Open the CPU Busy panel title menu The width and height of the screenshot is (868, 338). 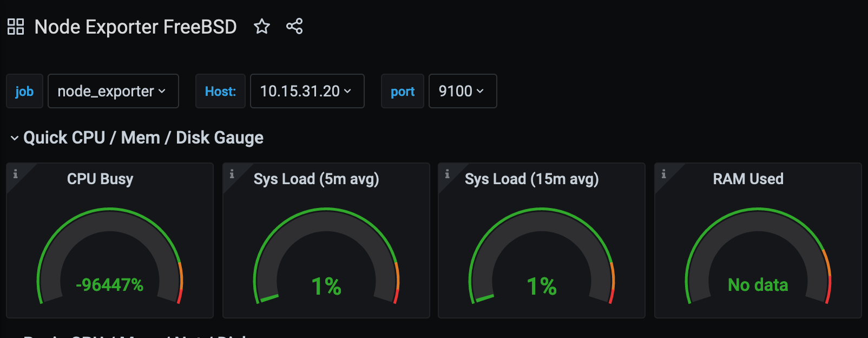[x=100, y=179]
